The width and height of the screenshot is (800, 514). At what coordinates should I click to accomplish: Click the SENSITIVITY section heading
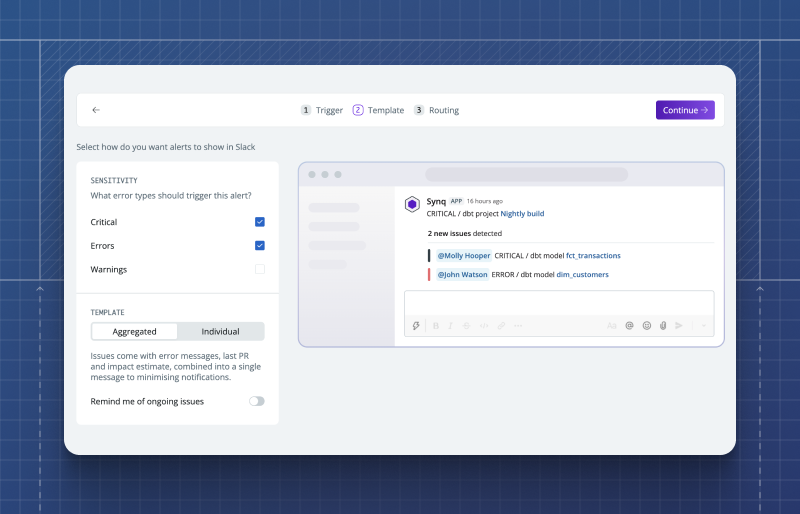pos(114,180)
